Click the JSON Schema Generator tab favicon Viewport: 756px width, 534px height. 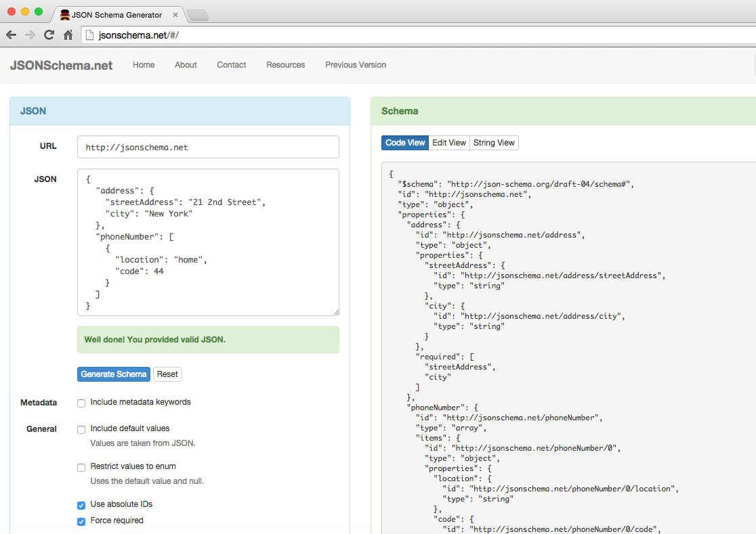click(x=65, y=14)
